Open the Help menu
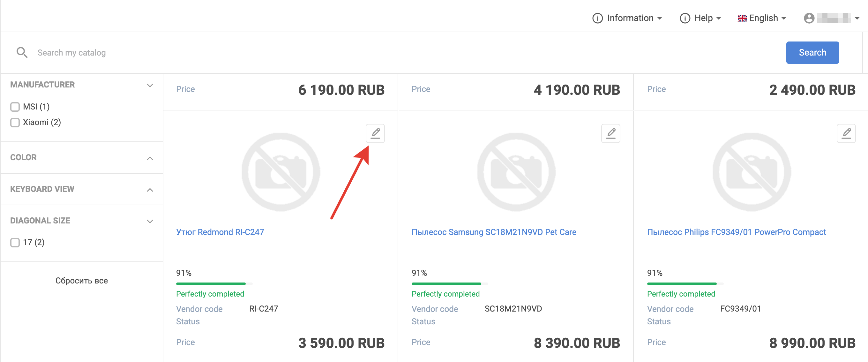The height and width of the screenshot is (362, 868). point(703,18)
